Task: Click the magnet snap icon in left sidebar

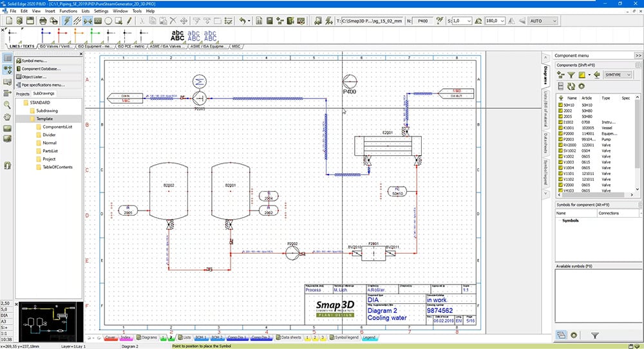Action: tap(7, 165)
